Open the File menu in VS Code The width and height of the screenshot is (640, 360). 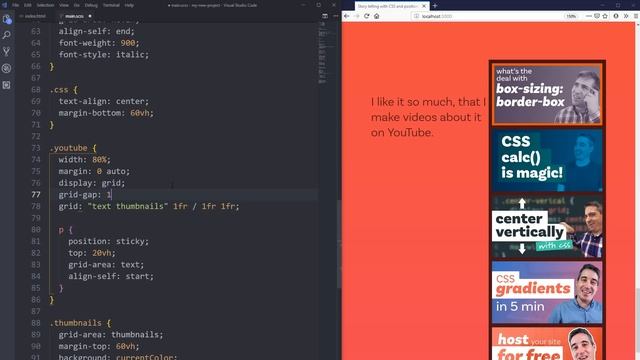pos(16,5)
